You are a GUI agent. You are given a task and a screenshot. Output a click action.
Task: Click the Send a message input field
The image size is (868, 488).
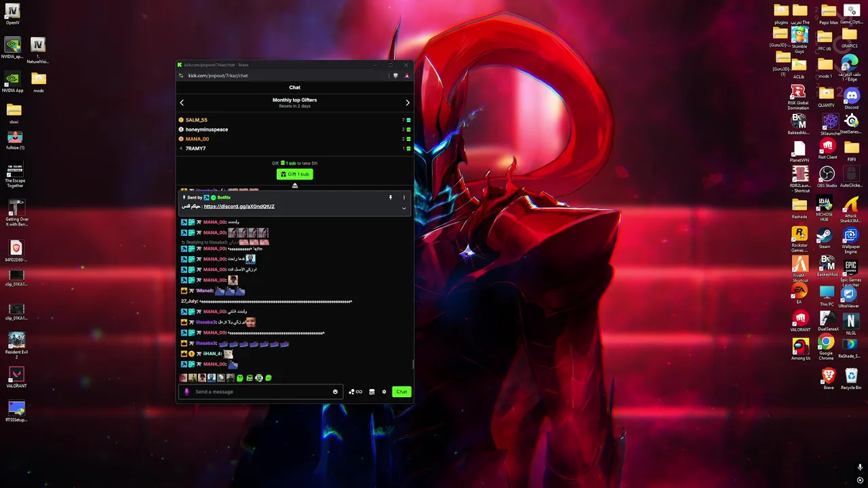point(261,392)
